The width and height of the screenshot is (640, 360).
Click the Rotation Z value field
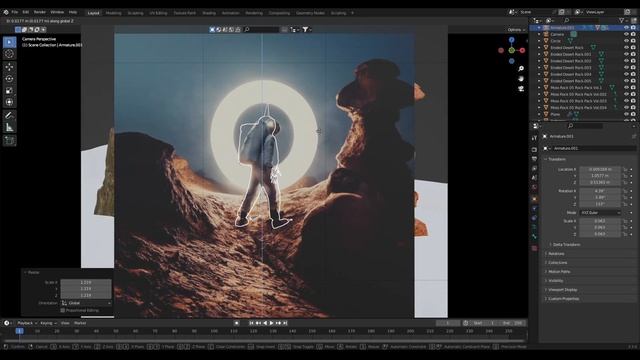[x=600, y=204]
